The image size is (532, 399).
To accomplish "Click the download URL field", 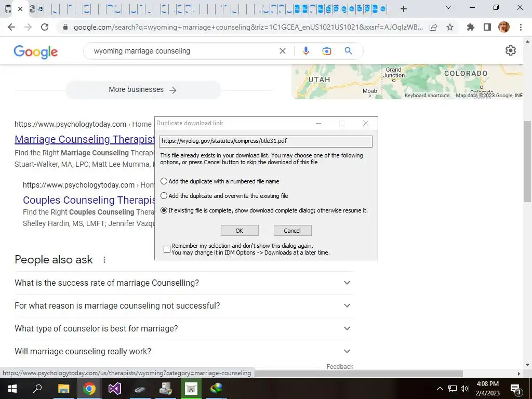I will pyautogui.click(x=265, y=141).
